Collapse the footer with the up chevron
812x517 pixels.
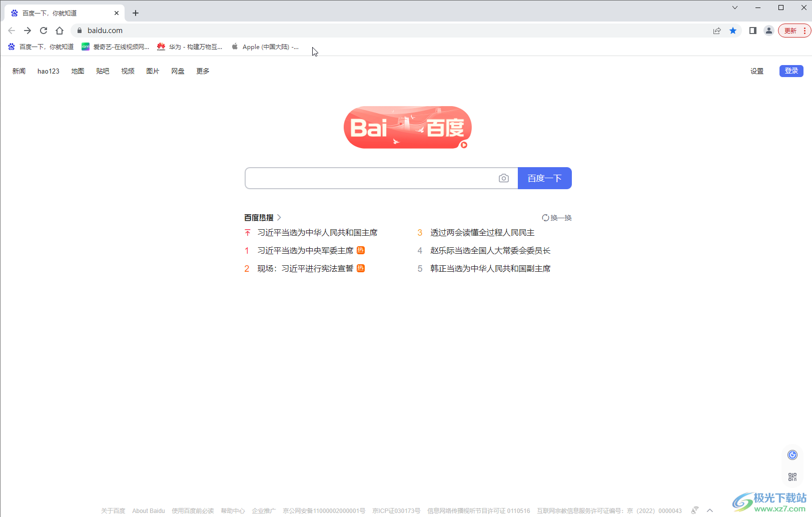(710, 510)
